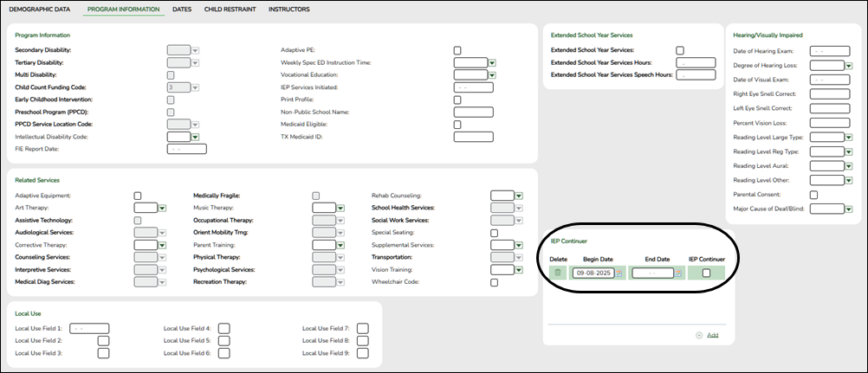
Task: Click the Add link in IEP Continuer
Action: click(x=712, y=335)
